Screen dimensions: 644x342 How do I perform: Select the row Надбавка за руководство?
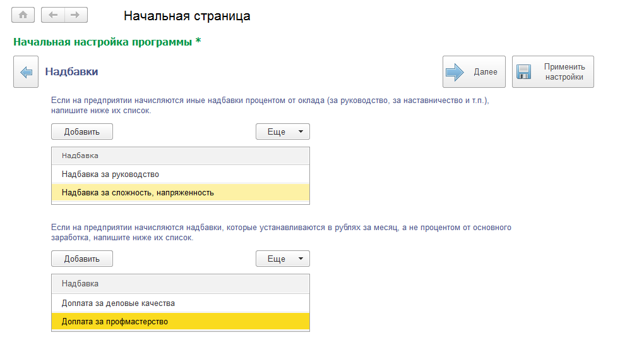pyautogui.click(x=180, y=174)
